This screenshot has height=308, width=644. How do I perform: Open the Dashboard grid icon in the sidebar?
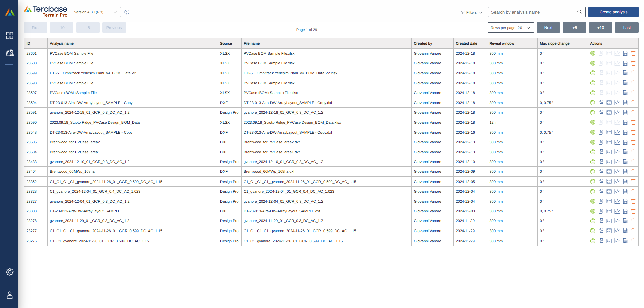tap(9, 35)
